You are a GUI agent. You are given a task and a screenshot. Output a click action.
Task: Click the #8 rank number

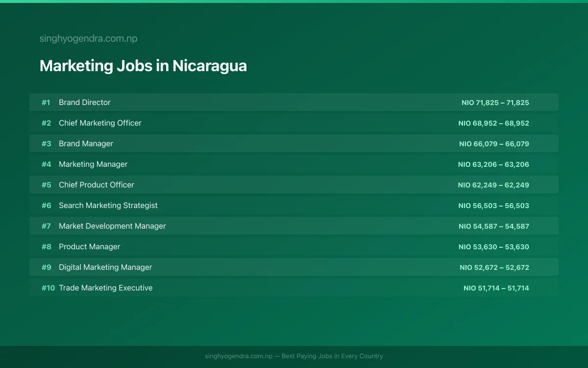pyautogui.click(x=46, y=247)
